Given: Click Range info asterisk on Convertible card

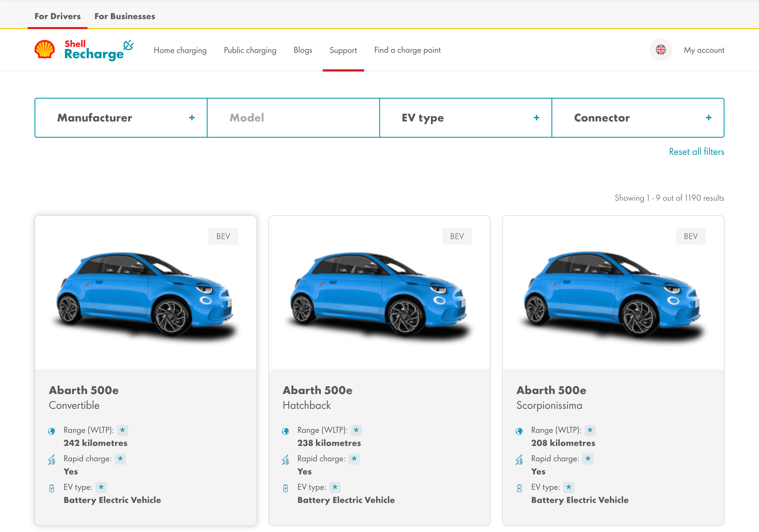Looking at the screenshot, I should pos(122,430).
